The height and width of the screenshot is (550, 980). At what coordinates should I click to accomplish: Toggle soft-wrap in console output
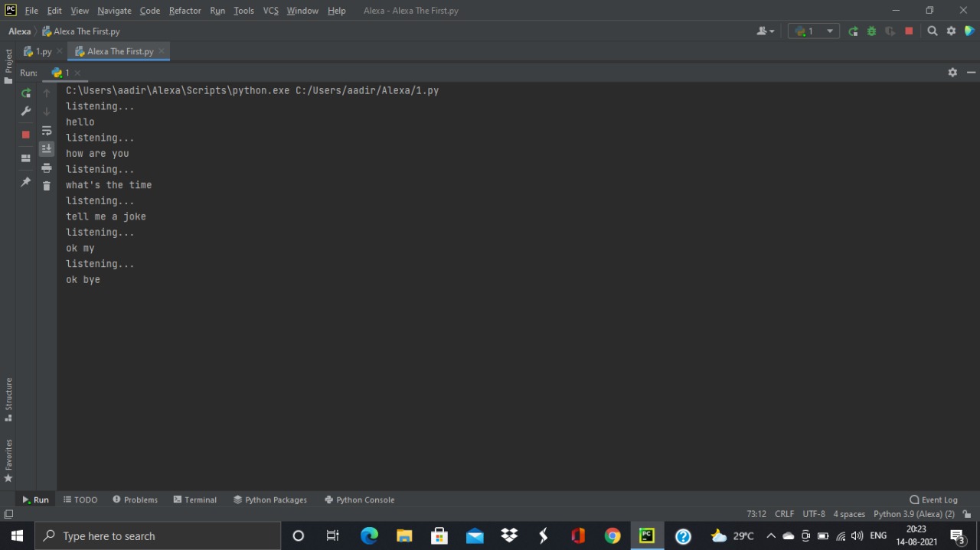(47, 131)
